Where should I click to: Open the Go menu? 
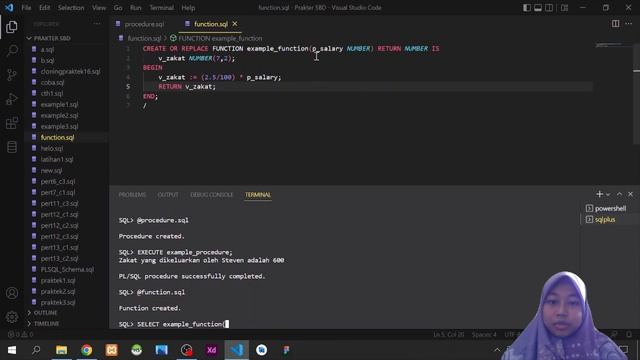click(x=118, y=8)
